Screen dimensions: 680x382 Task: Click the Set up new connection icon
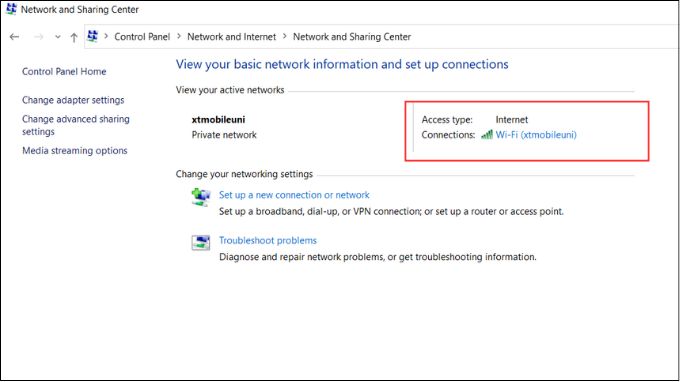pyautogui.click(x=201, y=197)
